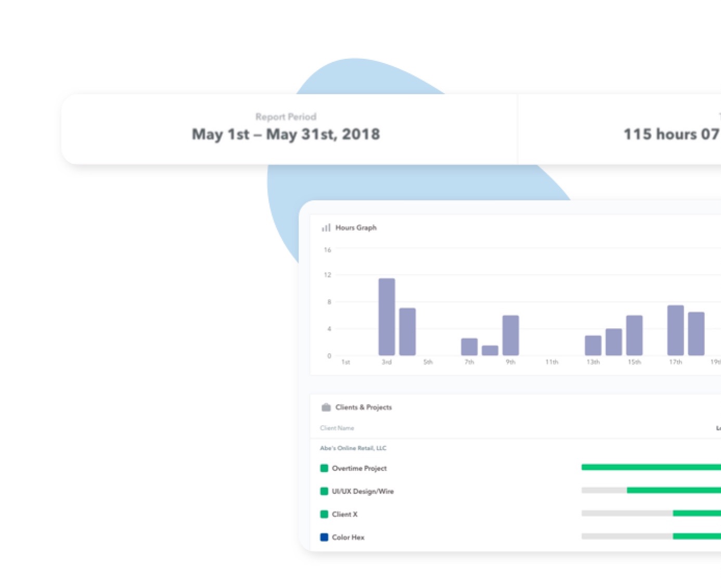Click the Clients & Projects section title
The image size is (721, 588).
364,407
